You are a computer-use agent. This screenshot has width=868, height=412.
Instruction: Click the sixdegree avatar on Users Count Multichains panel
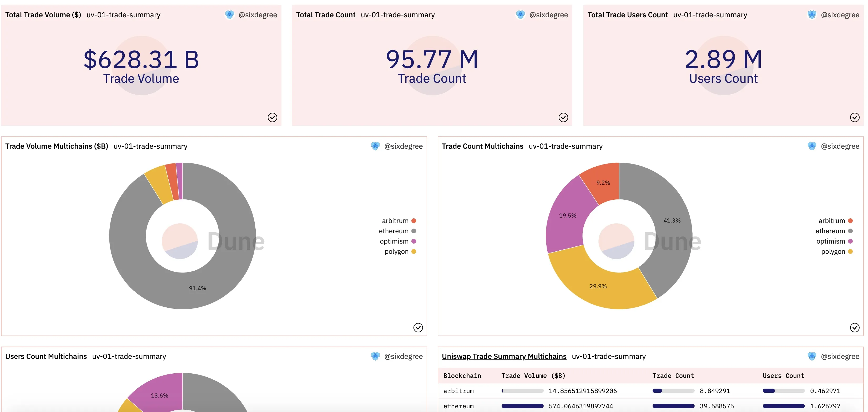pyautogui.click(x=375, y=356)
